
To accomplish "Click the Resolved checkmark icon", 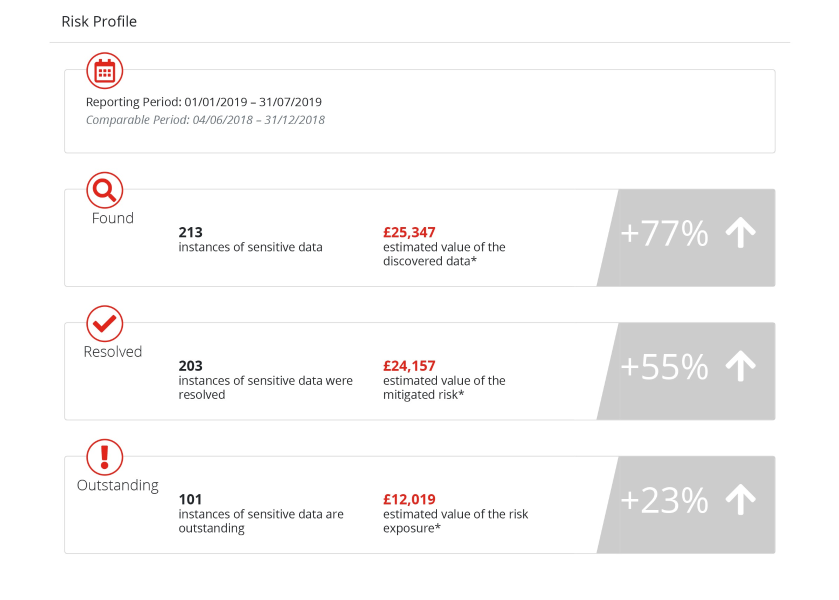I will pyautogui.click(x=105, y=323).
